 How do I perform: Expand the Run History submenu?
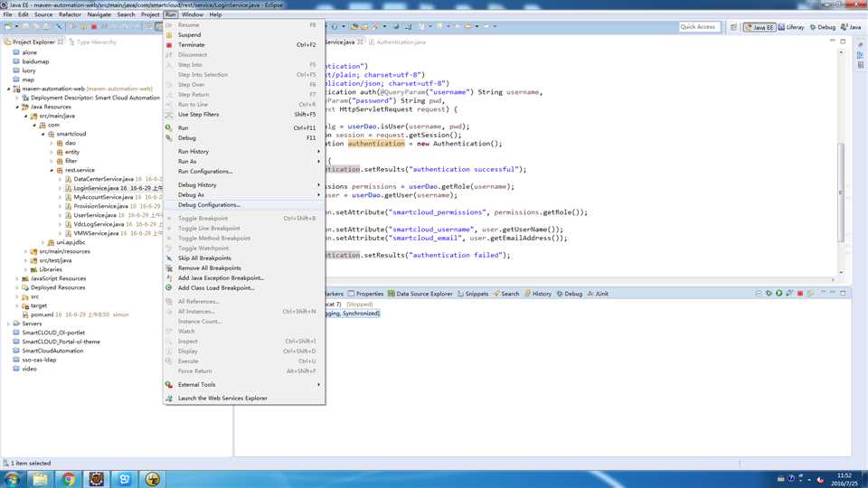pyautogui.click(x=244, y=152)
